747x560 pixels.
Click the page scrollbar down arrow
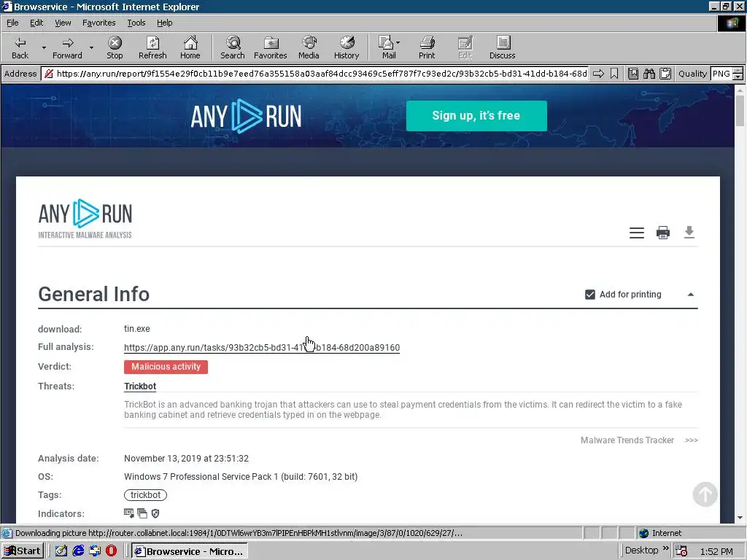[740, 518]
